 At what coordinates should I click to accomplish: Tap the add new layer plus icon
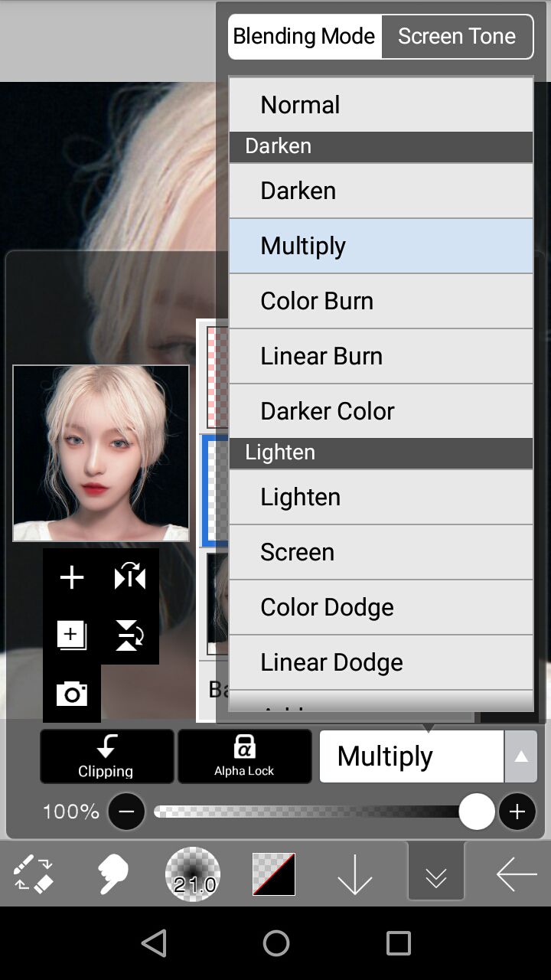[x=72, y=577]
